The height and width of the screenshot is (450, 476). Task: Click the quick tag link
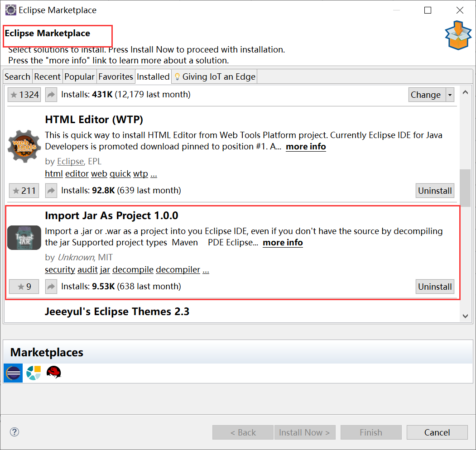coord(120,173)
